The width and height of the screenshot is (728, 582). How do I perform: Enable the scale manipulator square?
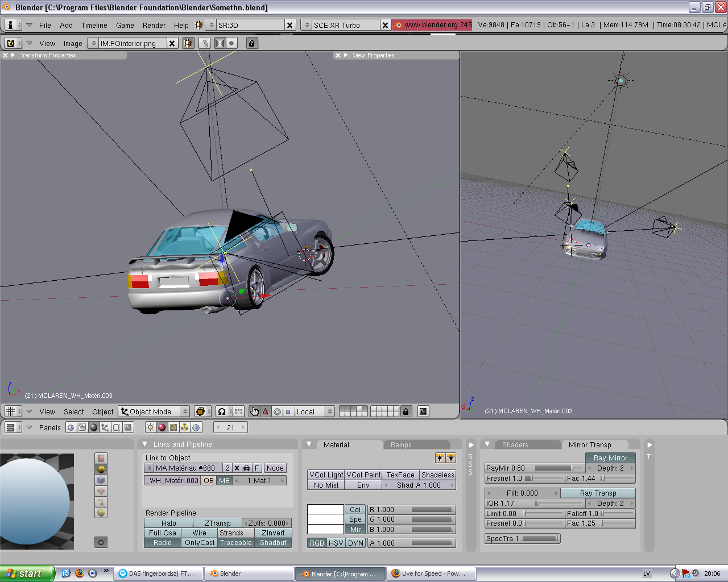point(288,411)
